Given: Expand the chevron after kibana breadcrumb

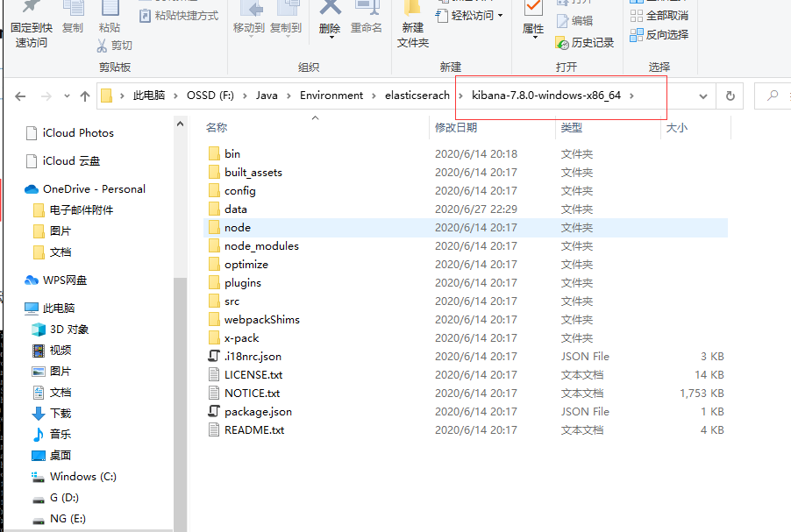Looking at the screenshot, I should coord(631,96).
